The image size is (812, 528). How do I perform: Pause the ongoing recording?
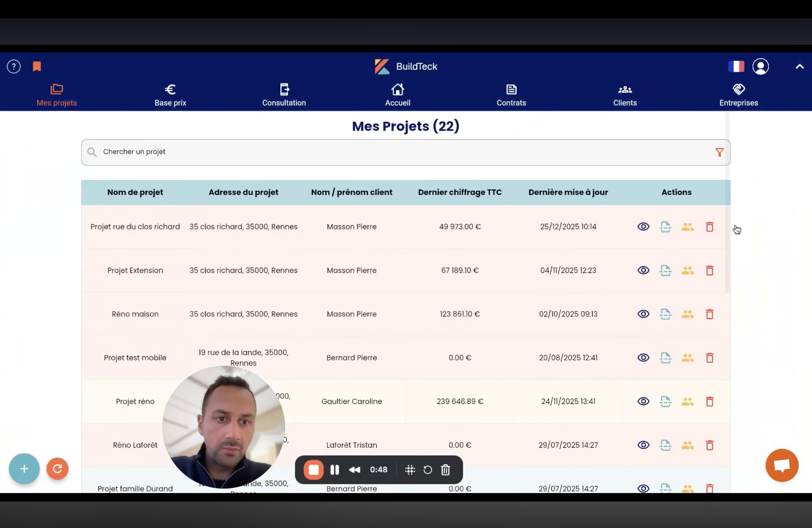point(334,470)
